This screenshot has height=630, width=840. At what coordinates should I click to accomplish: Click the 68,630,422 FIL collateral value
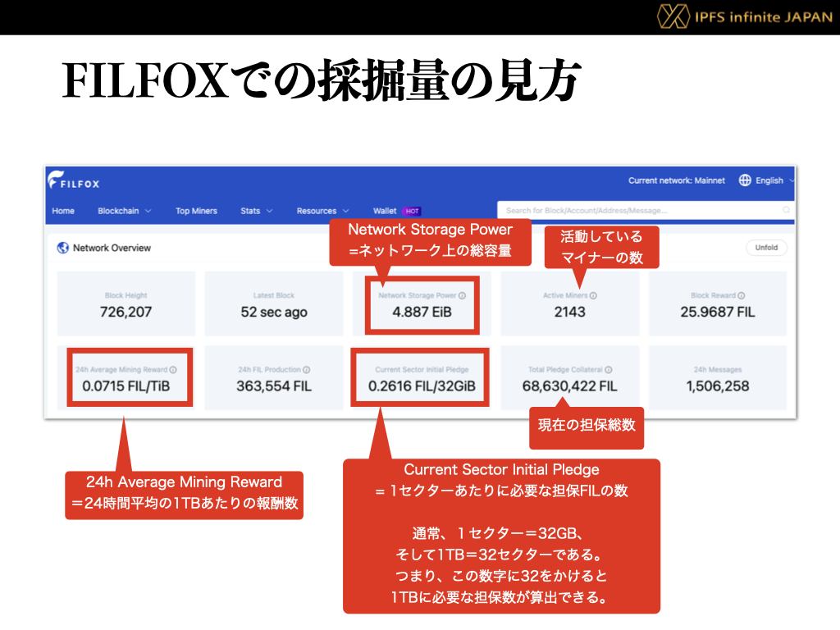click(x=569, y=386)
